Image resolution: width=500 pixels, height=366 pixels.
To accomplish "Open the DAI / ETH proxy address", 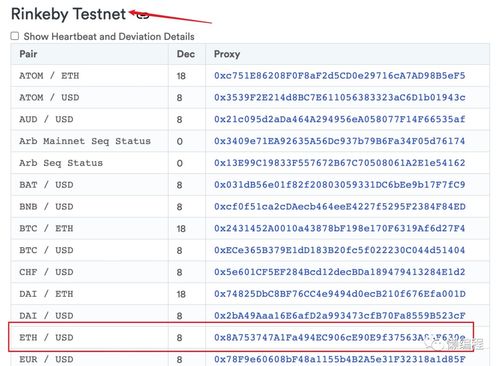I will [339, 294].
